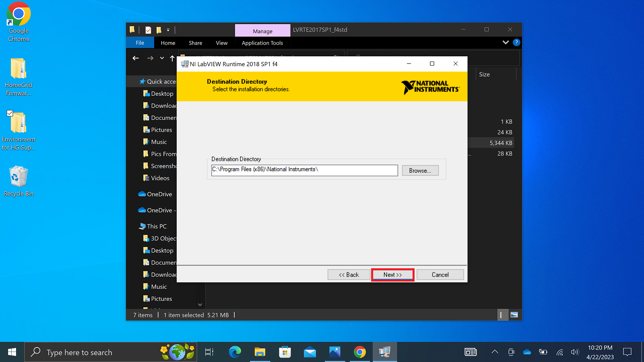This screenshot has width=644, height=362.
Task: Click New Folder icon in quick access toolbar
Action: click(159, 30)
